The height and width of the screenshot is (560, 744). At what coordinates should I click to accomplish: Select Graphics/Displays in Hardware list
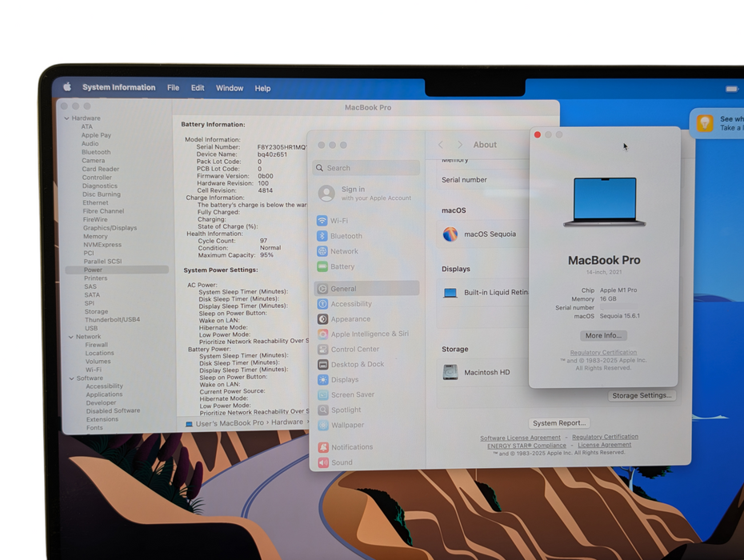tap(110, 228)
